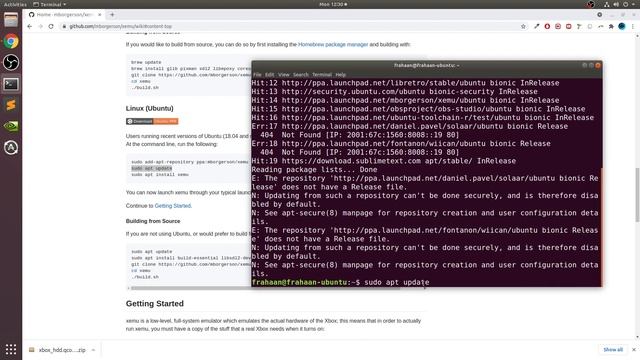640x360 pixels.
Task: Open network icon in system tray
Action: 607,4
